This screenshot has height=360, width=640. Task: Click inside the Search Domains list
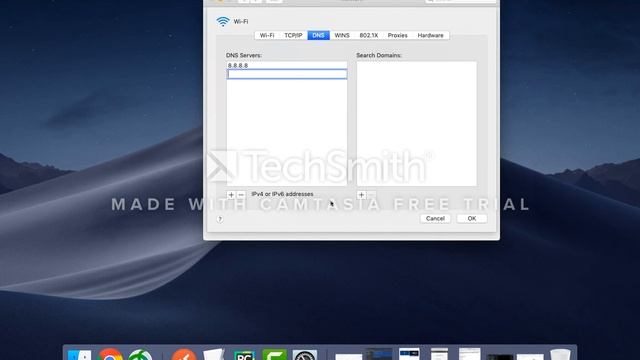417,124
